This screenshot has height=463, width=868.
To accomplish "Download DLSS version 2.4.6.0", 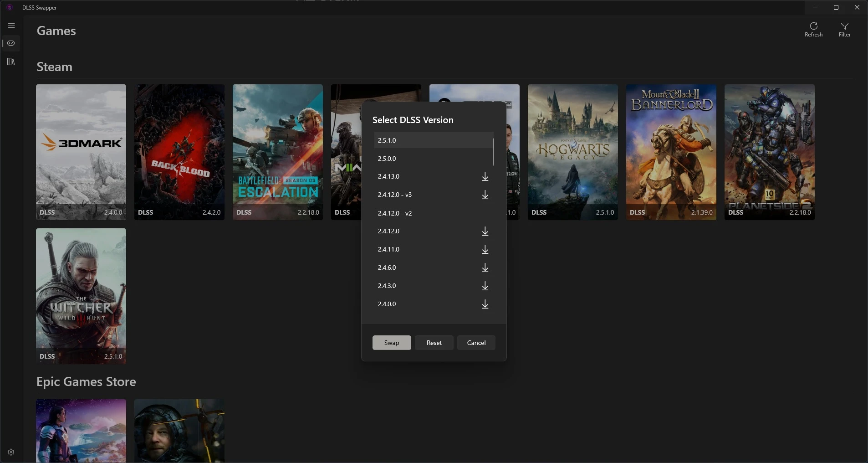I will (x=484, y=268).
